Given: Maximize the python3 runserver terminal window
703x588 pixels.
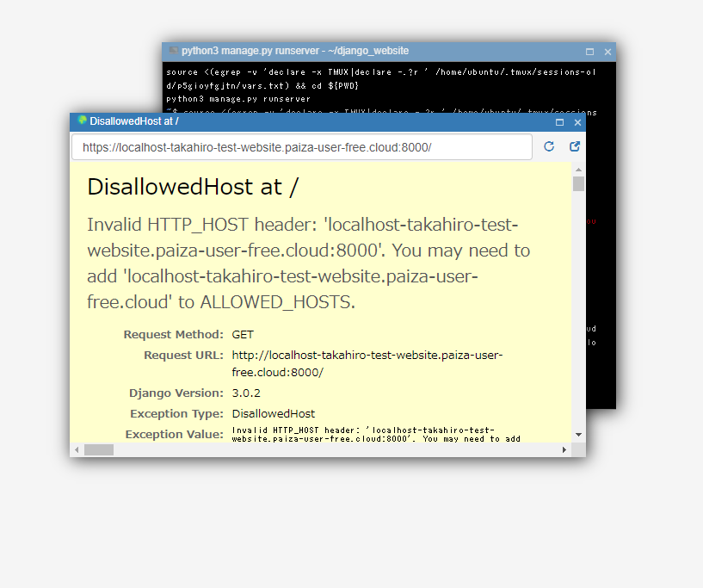Looking at the screenshot, I should coord(590,52).
